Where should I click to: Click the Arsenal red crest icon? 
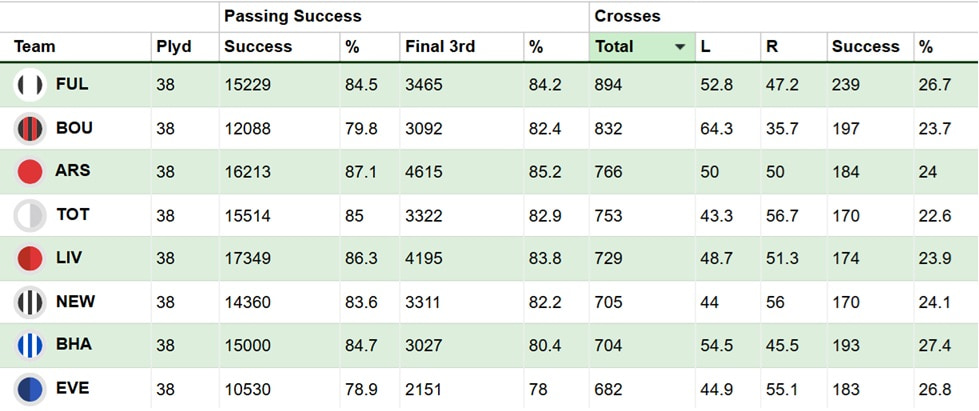pos(30,172)
